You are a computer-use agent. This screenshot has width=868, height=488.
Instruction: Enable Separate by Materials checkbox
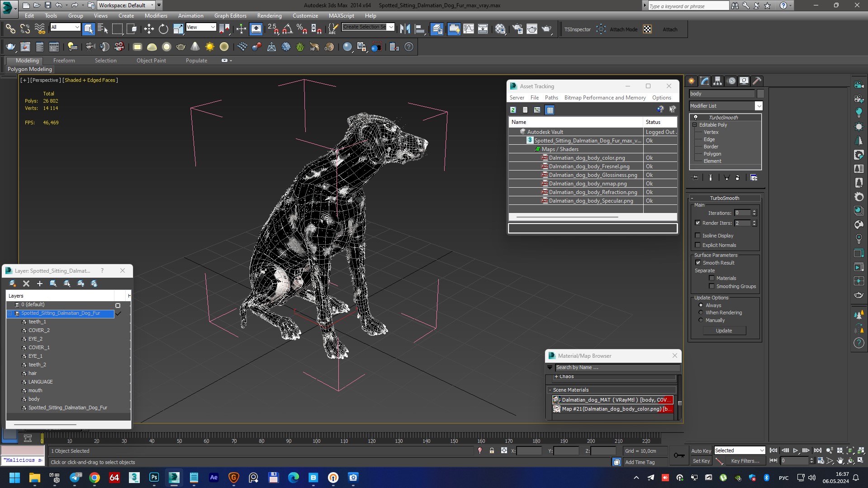[711, 278]
